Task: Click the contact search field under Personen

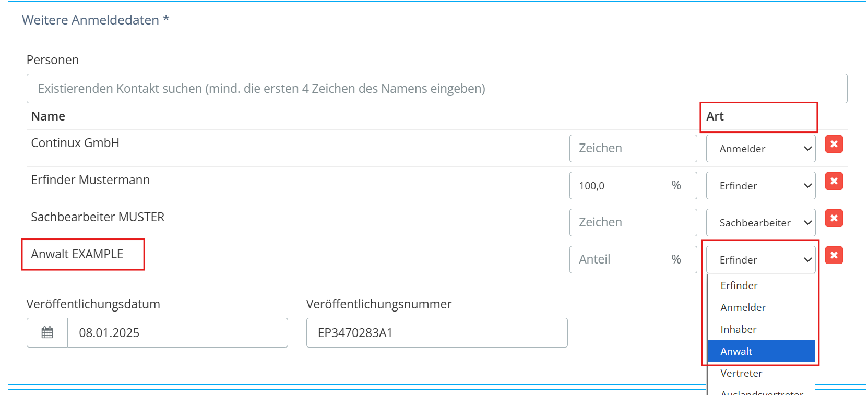Action: [436, 89]
